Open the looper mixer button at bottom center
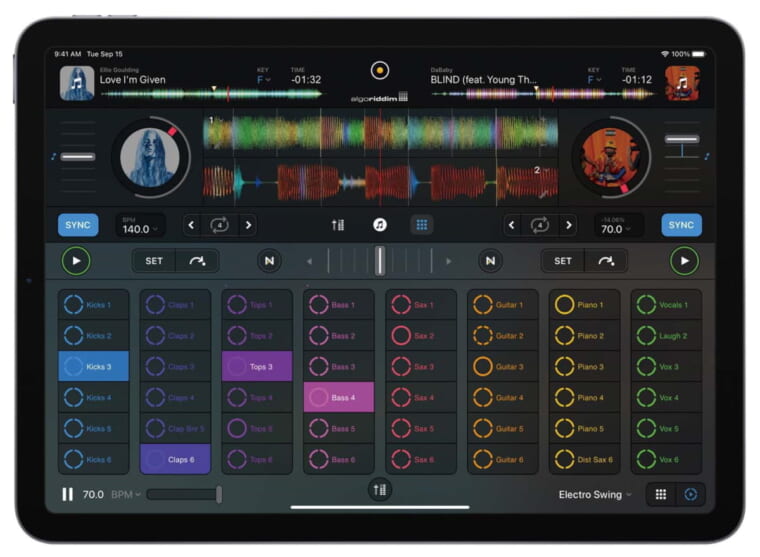 pyautogui.click(x=380, y=490)
